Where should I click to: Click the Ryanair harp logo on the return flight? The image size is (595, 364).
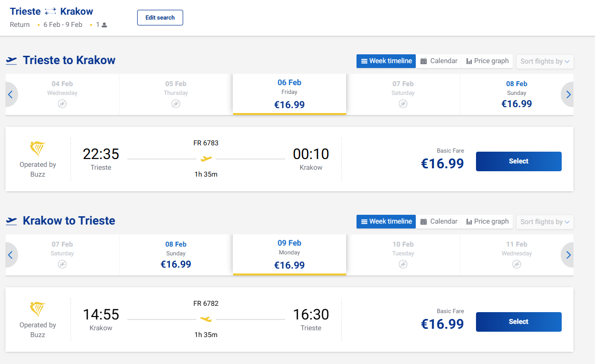[x=38, y=309]
